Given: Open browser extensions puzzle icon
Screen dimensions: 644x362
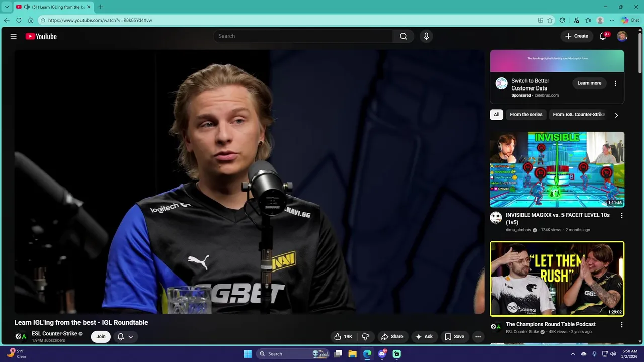Looking at the screenshot, I should (x=562, y=20).
